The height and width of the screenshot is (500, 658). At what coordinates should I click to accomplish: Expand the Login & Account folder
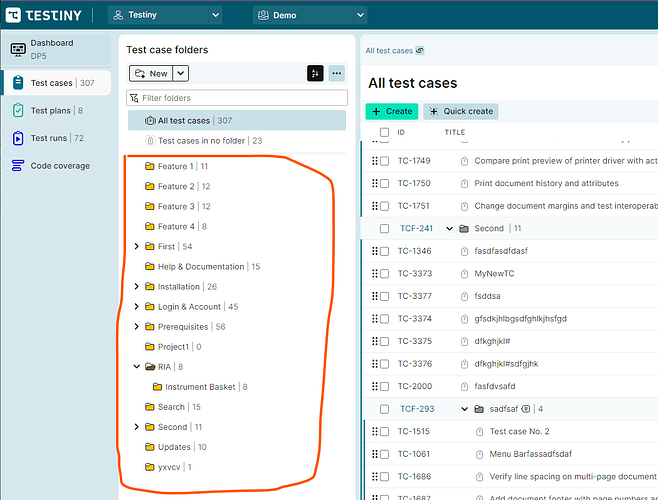pyautogui.click(x=136, y=306)
